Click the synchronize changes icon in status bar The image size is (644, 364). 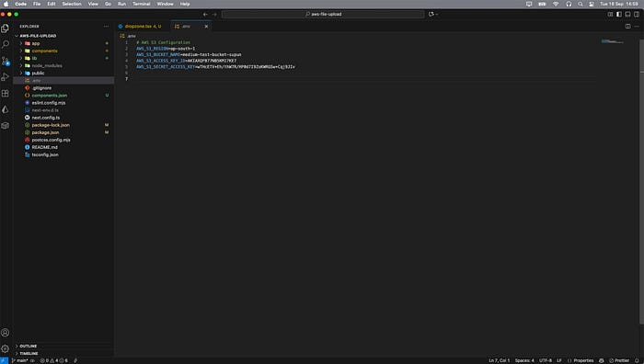(x=32, y=360)
